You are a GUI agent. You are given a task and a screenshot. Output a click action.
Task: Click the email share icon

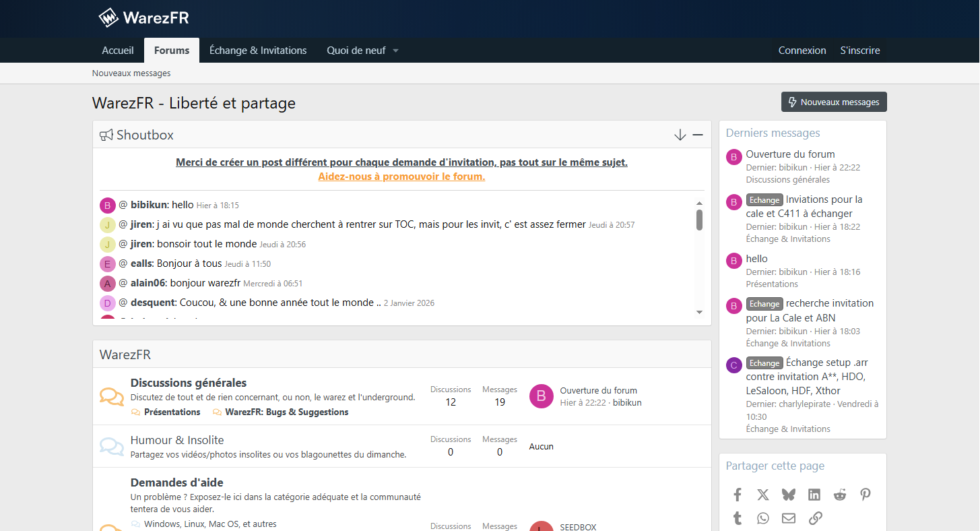coord(789,518)
